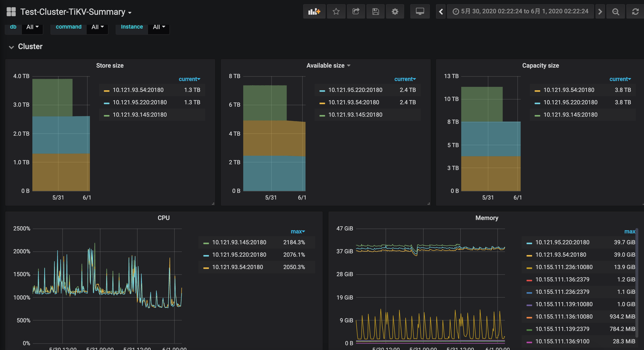The image size is (644, 350).
Task: Open dashboard settings gear icon
Action: pos(395,11)
